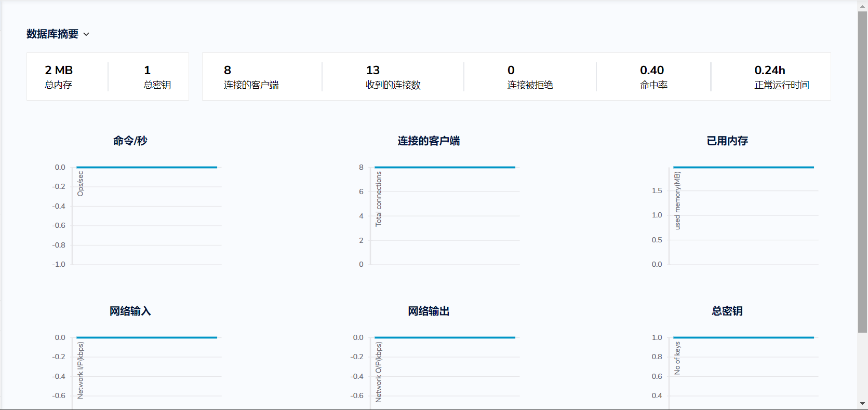This screenshot has width=868, height=410.
Task: Click the 网络输入 chart title
Action: 130,311
